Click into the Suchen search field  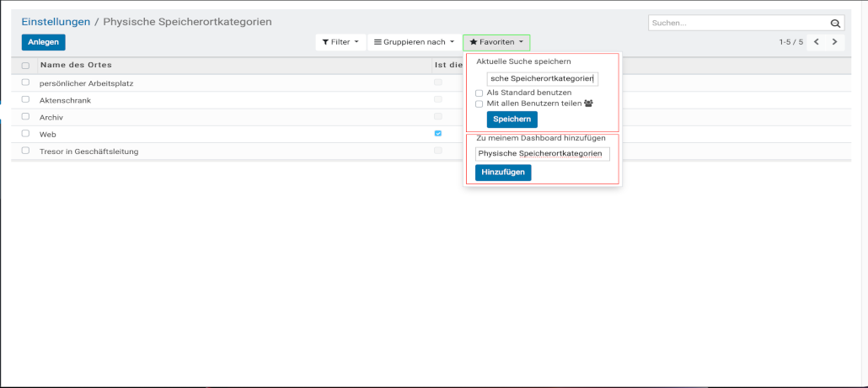point(737,24)
